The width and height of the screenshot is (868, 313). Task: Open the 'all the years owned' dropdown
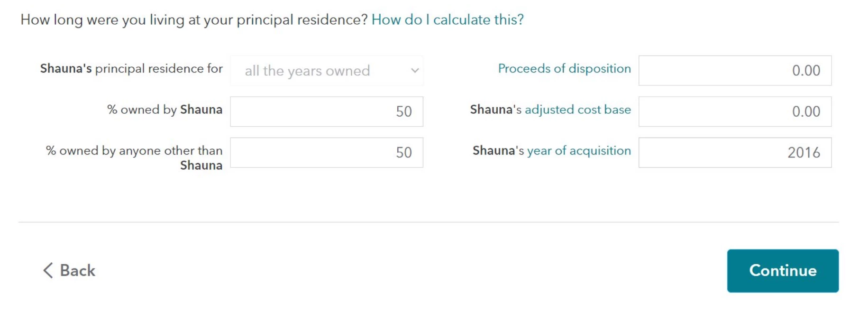tap(326, 71)
